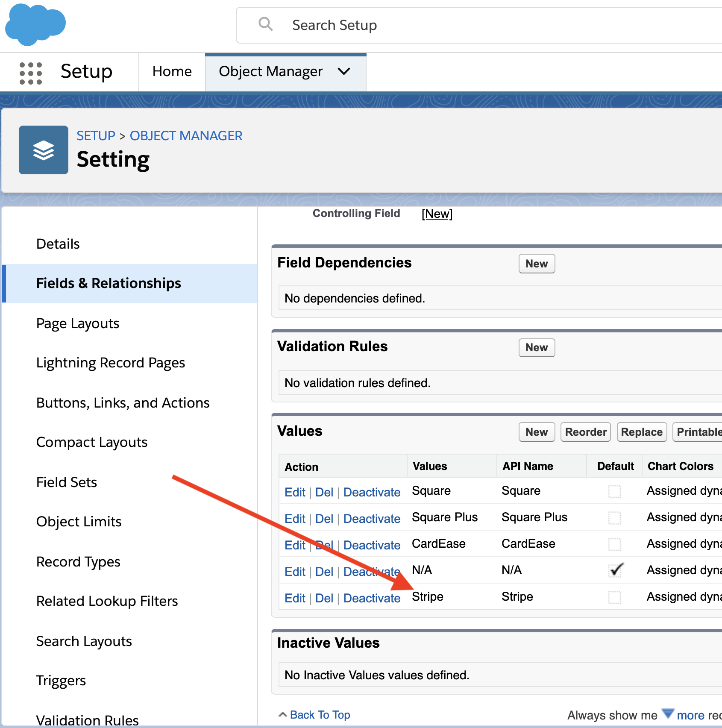Image resolution: width=722 pixels, height=728 pixels.
Task: Click the Setting object layers icon
Action: click(x=44, y=150)
